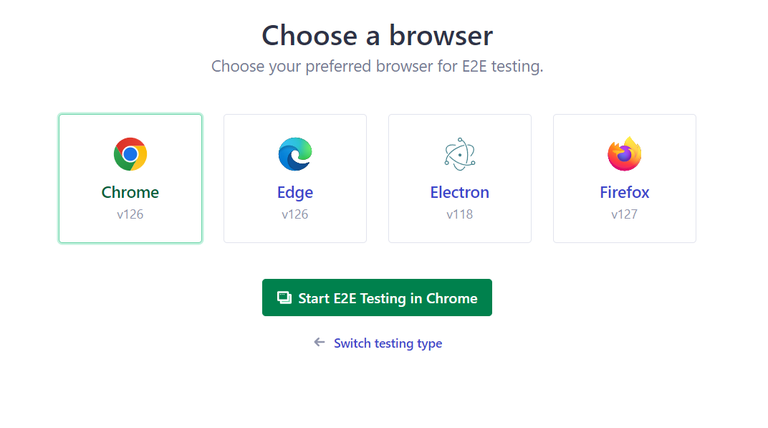Click the 'Choose a browser' heading
This screenshot has height=428, width=768.
[x=377, y=36]
